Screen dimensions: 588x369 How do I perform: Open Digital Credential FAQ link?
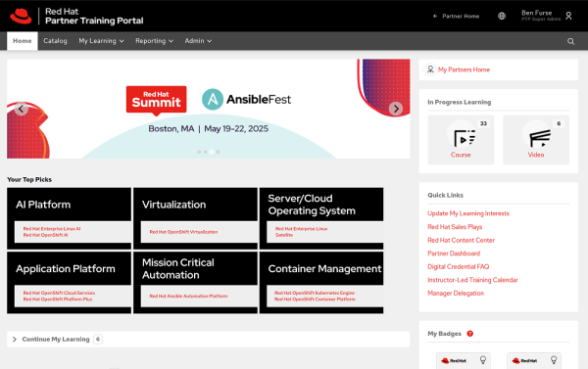[x=459, y=267]
